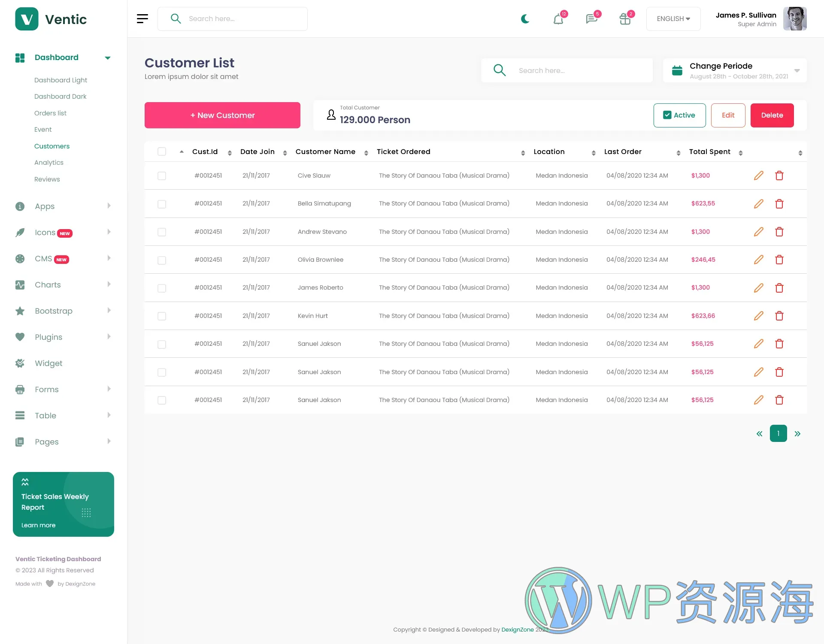Open the ENGLISH language dropdown
This screenshot has width=824, height=644.
(673, 19)
